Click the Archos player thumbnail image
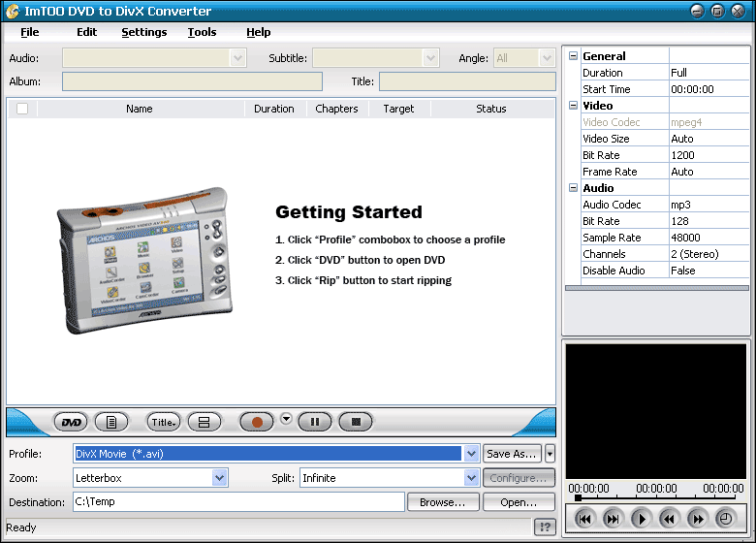 tap(144, 261)
